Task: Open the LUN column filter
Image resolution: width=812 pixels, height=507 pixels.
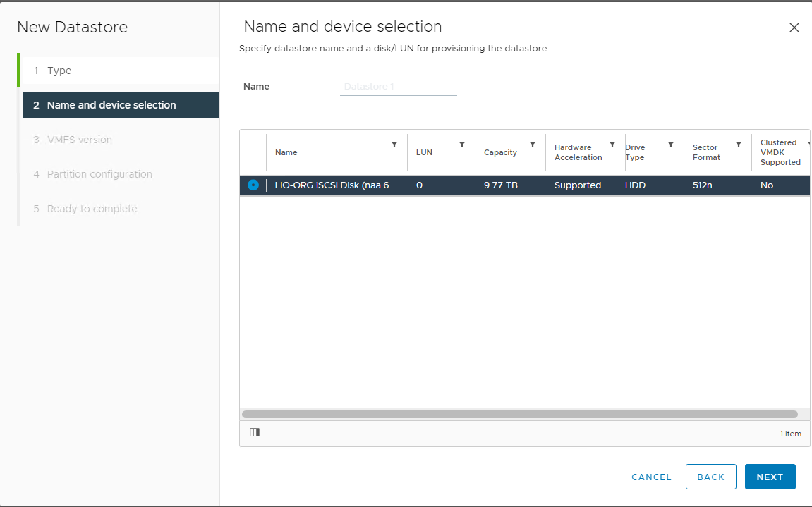Action: click(x=462, y=145)
